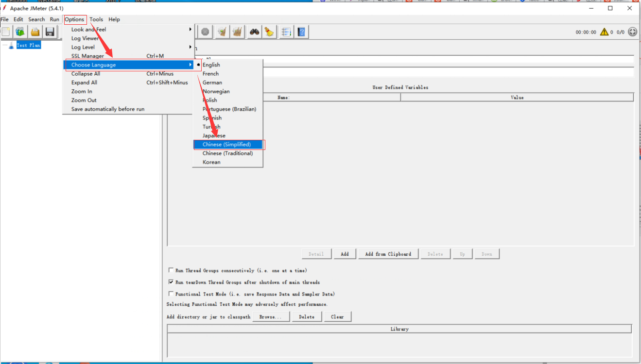Click the 00:00:00 elapsed time text
The width and height of the screenshot is (641, 364).
[x=586, y=33]
